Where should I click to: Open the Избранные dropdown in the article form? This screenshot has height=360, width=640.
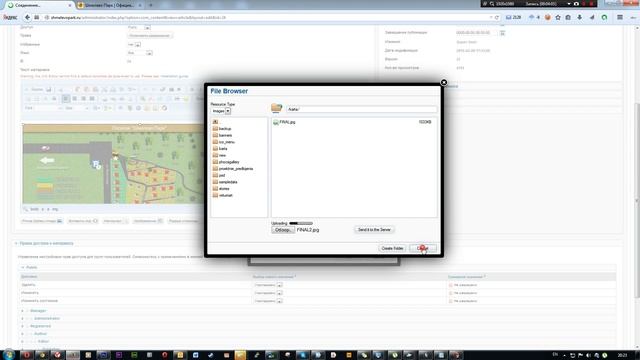click(134, 44)
